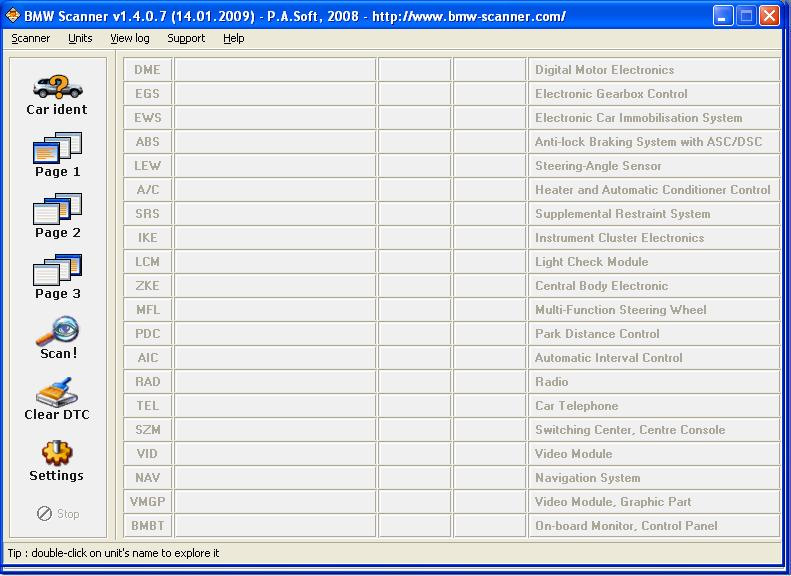Screen dimensions: 791x576
Task: Minimize the BMW Scanner window
Action: [x=723, y=16]
